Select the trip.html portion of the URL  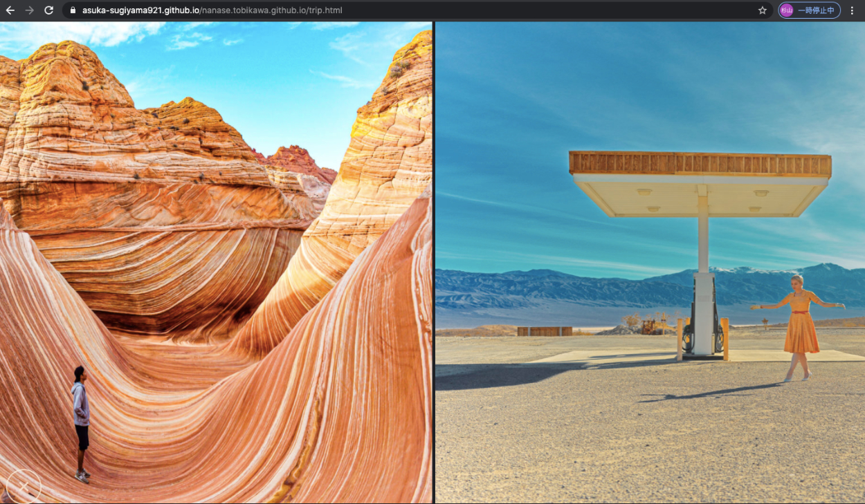pyautogui.click(x=325, y=10)
